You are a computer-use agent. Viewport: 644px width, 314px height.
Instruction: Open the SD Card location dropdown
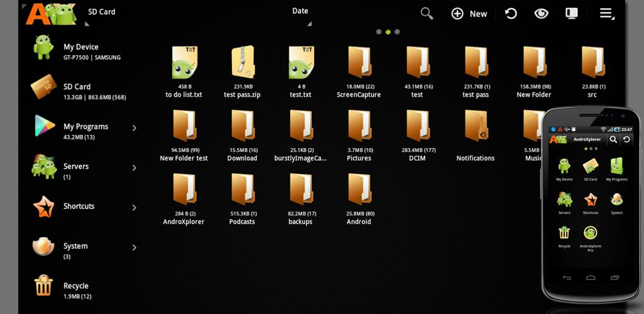(101, 12)
